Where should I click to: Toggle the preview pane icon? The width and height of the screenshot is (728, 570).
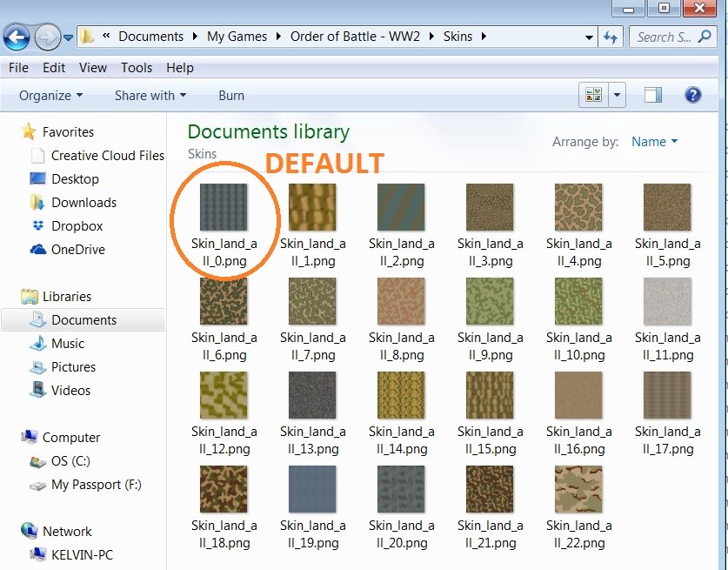coord(652,95)
